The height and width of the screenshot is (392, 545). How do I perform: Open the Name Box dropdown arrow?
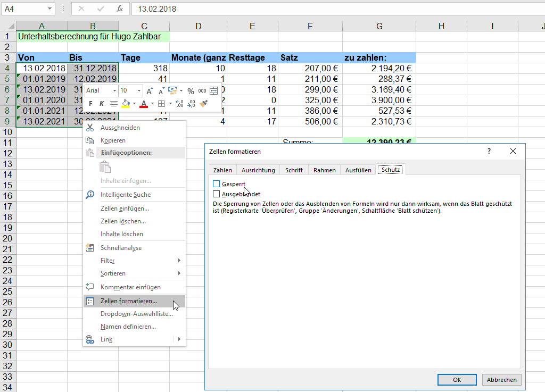[50, 9]
